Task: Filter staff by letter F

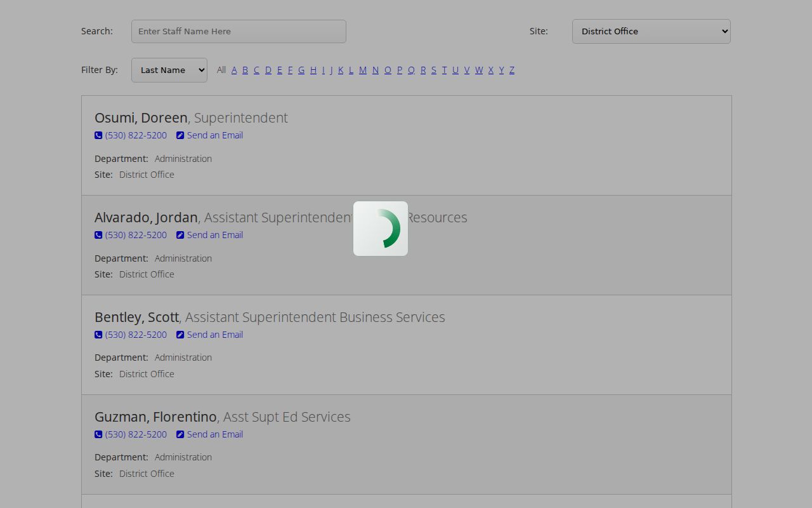Action: (291, 70)
